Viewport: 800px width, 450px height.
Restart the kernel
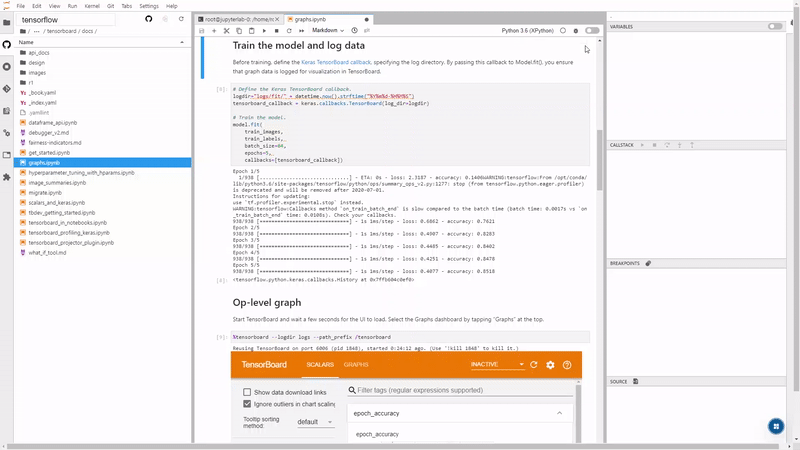coord(289,31)
